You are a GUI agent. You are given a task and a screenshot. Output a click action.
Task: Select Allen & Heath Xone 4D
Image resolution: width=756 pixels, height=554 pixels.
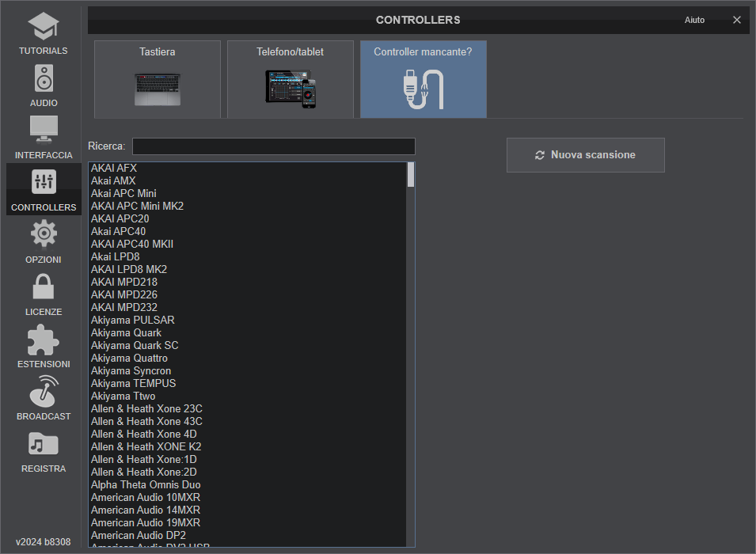pos(248,434)
